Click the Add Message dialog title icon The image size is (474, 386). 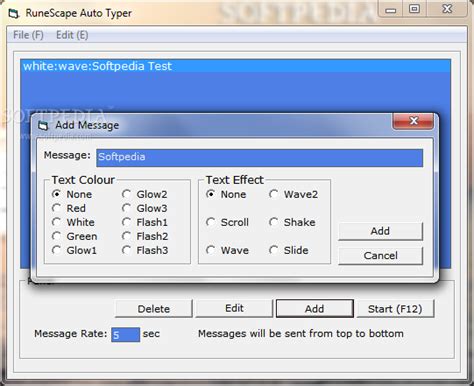pyautogui.click(x=43, y=126)
